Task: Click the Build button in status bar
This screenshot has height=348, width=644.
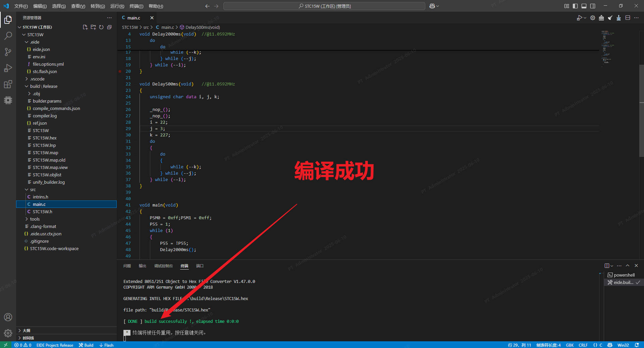Action: pyautogui.click(x=86, y=345)
